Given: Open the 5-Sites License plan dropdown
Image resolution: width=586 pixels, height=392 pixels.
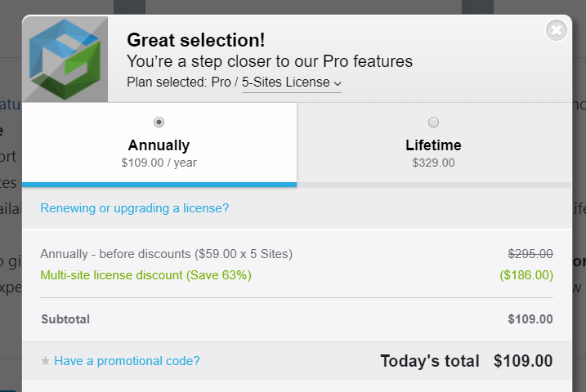Looking at the screenshot, I should click(x=292, y=82).
